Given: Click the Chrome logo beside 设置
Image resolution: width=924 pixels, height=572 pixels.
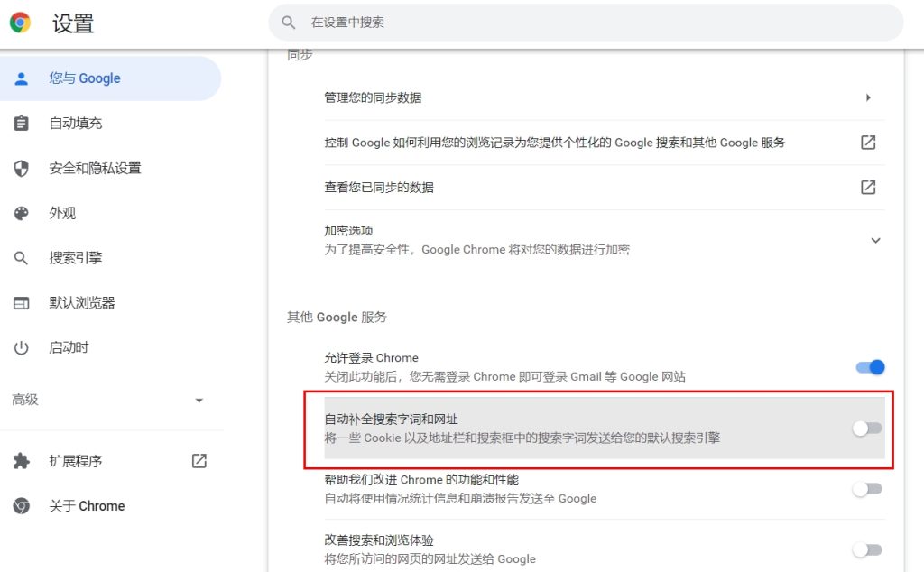Looking at the screenshot, I should point(20,23).
